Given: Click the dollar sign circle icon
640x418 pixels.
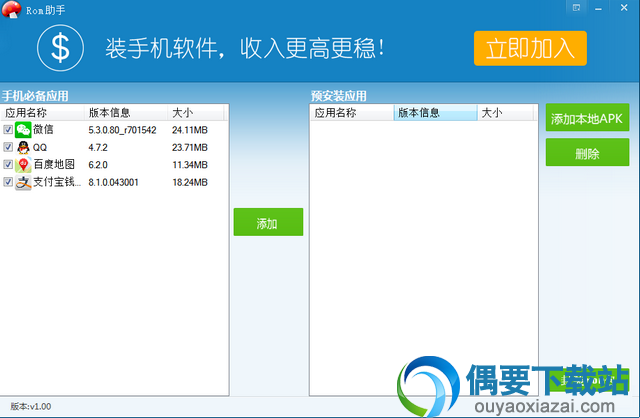Looking at the screenshot, I should click(x=60, y=48).
